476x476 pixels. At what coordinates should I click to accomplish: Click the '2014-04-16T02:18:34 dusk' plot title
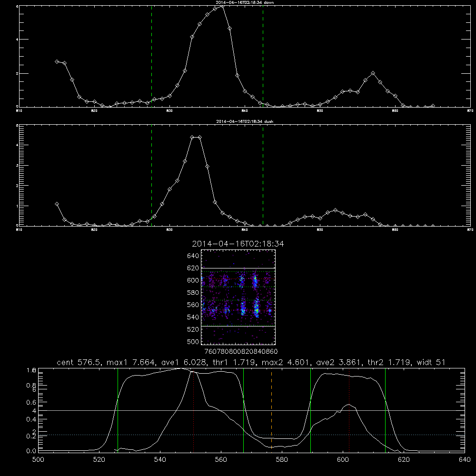(x=245, y=121)
